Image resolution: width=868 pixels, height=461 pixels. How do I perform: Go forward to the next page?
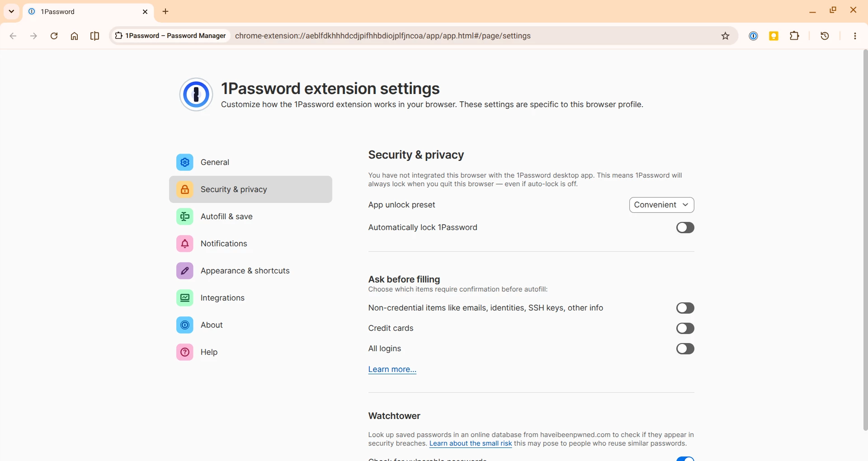[x=33, y=36]
